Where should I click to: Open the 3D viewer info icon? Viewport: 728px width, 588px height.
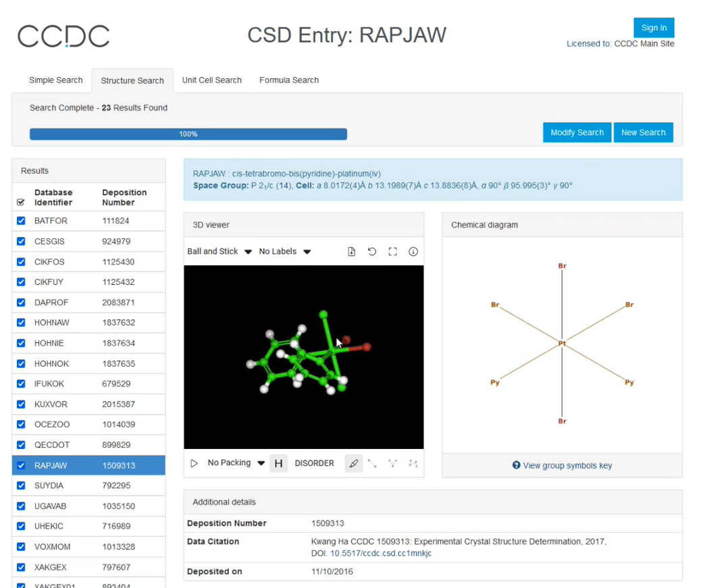[x=413, y=252]
